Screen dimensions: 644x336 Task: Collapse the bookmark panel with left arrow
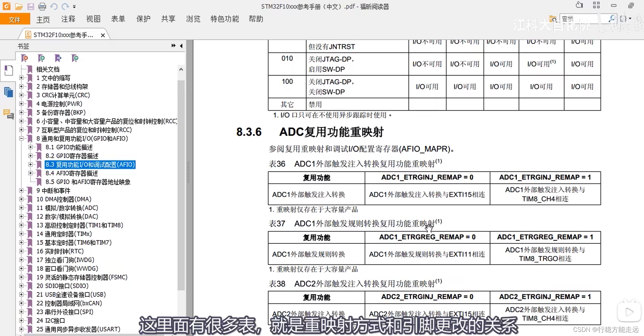click(181, 46)
